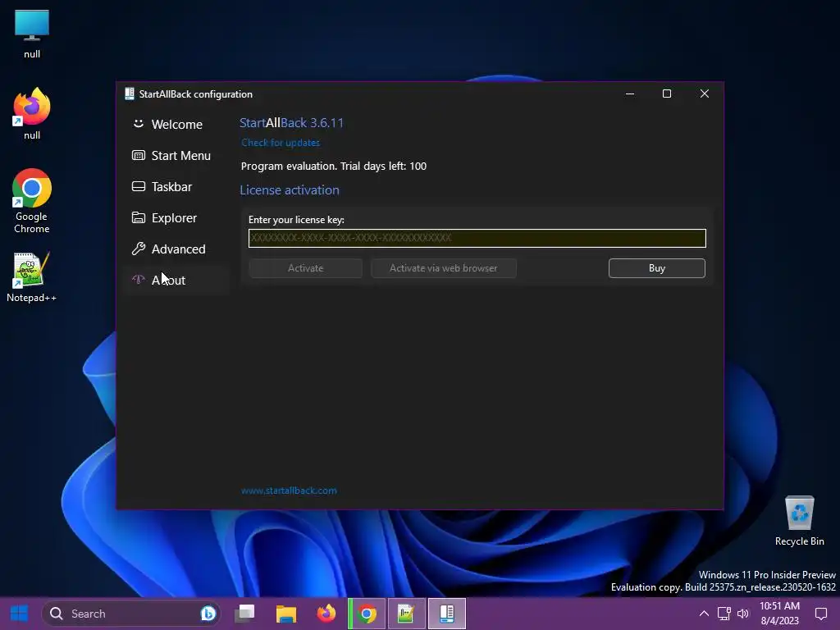Select the Recycle Bin desktop icon
This screenshot has height=630, width=840.
(799, 521)
